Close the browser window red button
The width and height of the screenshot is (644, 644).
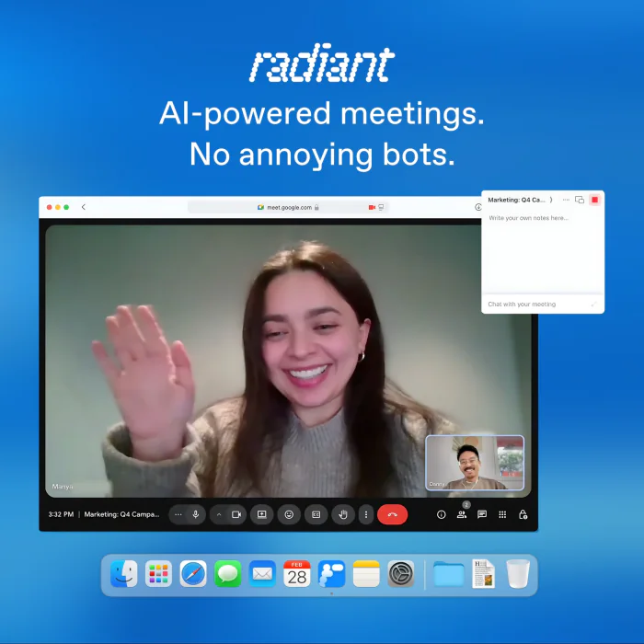point(50,207)
